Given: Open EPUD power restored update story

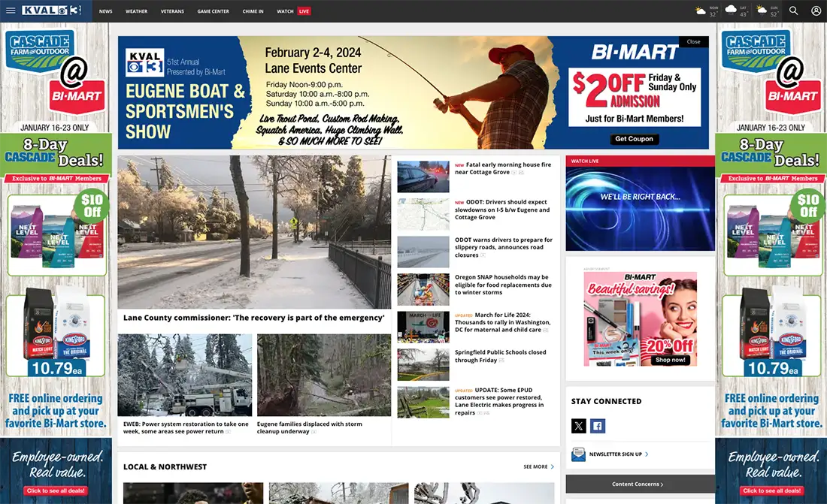Looking at the screenshot, I should (499, 401).
